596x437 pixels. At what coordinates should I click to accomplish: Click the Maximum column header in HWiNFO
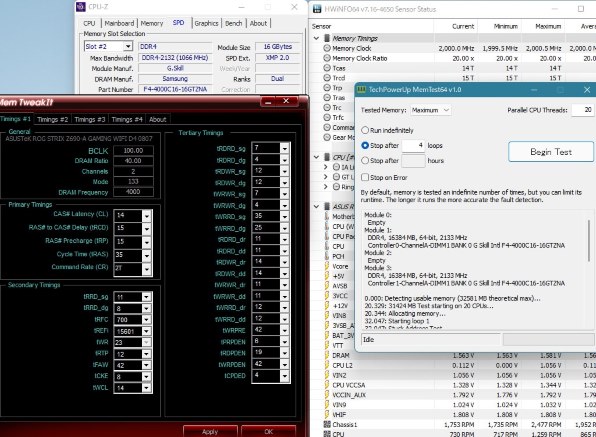(x=543, y=26)
